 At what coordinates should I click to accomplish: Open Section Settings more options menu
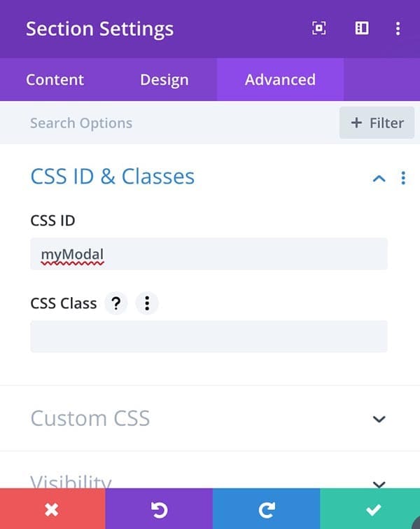(x=398, y=29)
